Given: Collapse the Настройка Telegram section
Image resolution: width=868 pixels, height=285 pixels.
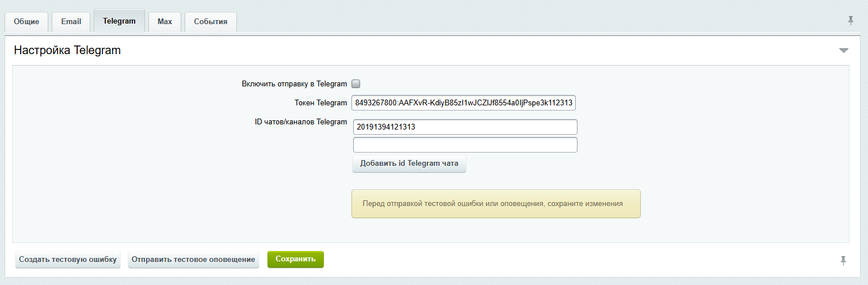Looking at the screenshot, I should (844, 51).
